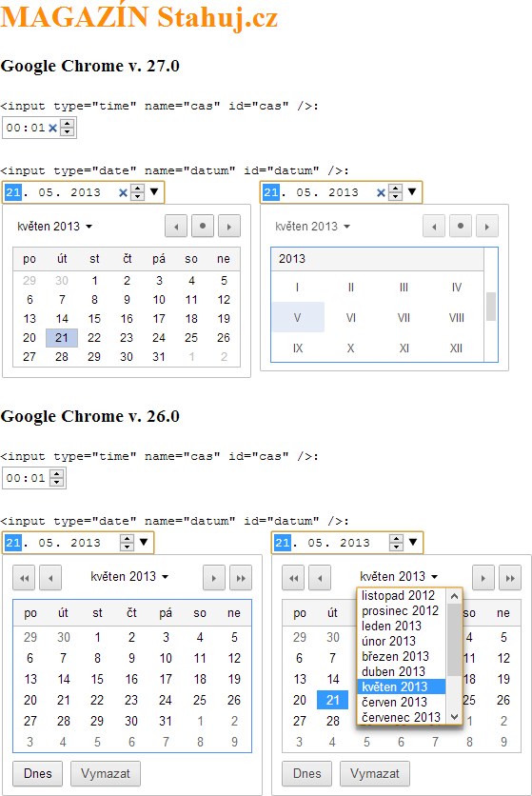Viewport: 532px width, 796px height.
Task: Click Dnes button under Chrome 26 left calendar
Action: click(37, 774)
